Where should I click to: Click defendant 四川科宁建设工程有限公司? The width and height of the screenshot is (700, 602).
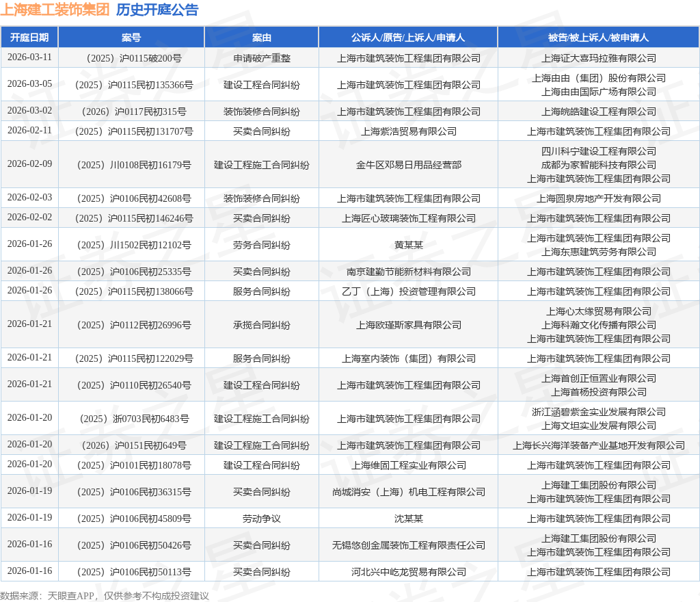(599, 151)
